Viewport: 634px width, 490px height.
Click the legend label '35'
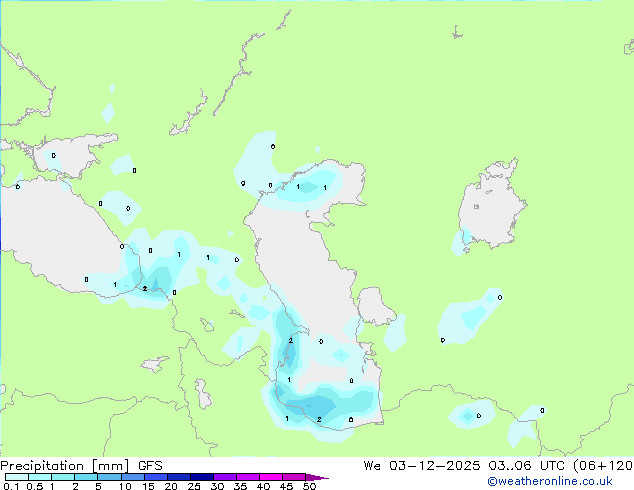point(240,486)
